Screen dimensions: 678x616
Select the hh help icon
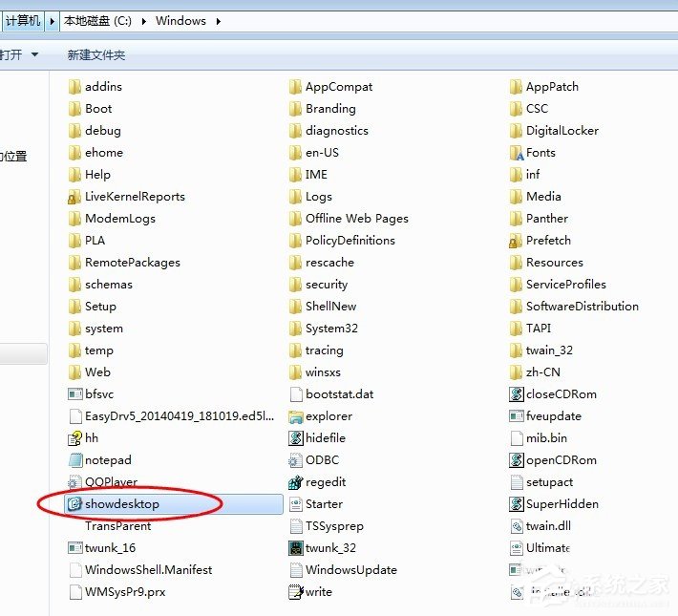75,437
